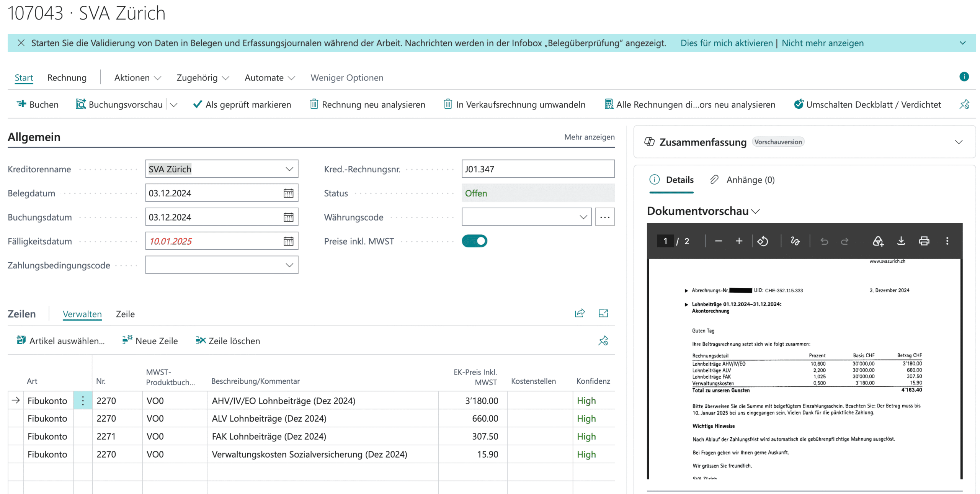Click the PDF page number field

click(665, 241)
